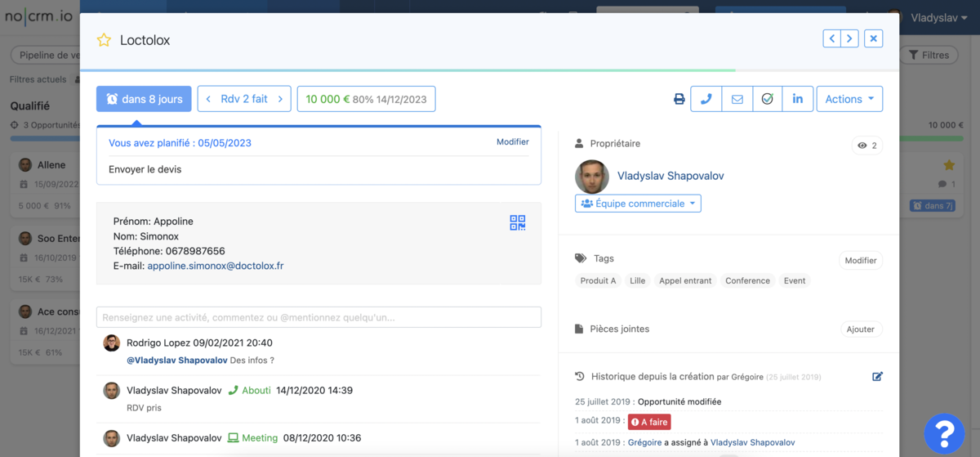Click the Qualifié column header in background
The height and width of the screenshot is (457, 980).
(x=30, y=106)
